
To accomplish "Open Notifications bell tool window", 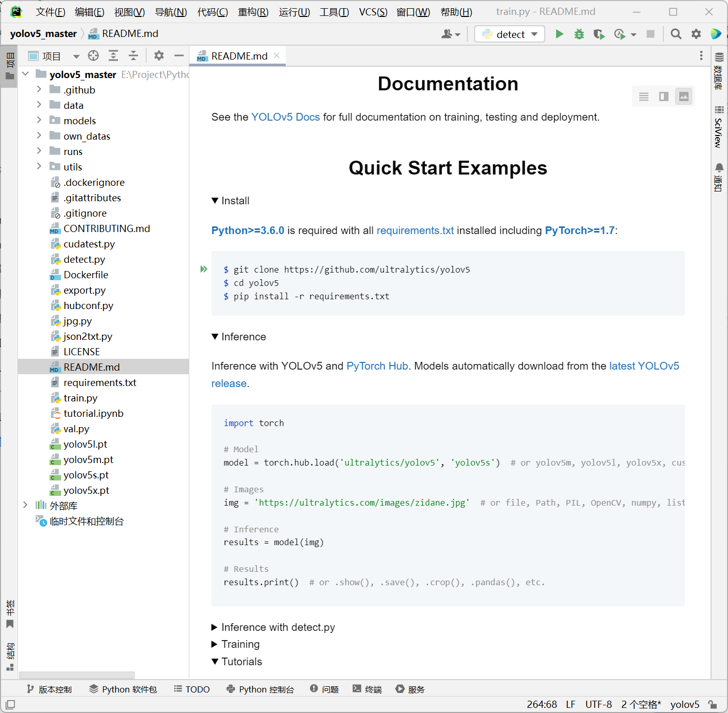I will coord(719,177).
